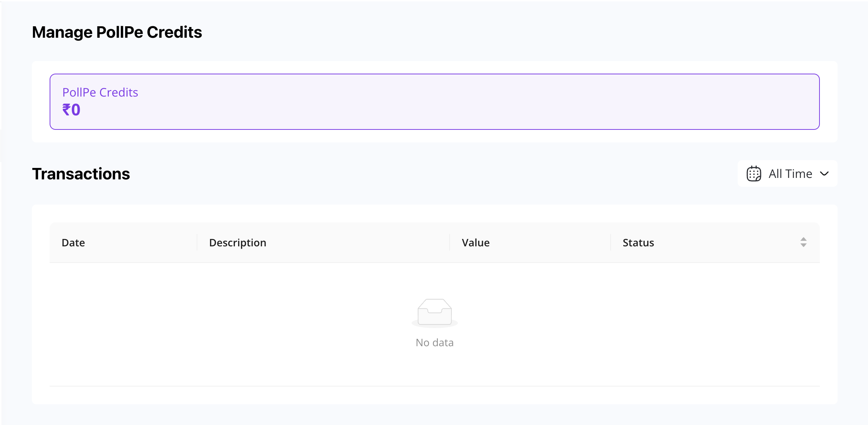Viewport: 868px width, 425px height.
Task: Click the Value column header
Action: (x=530, y=243)
